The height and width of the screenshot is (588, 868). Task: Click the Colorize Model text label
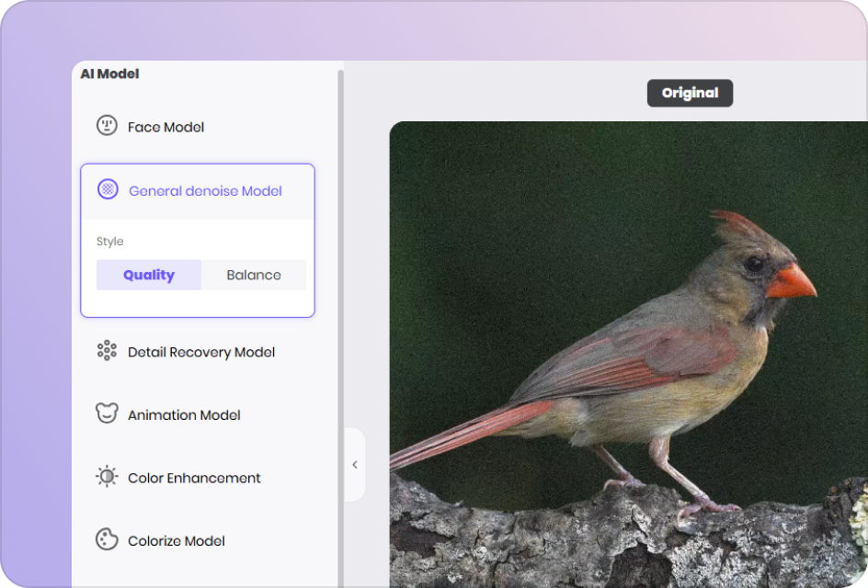coord(176,540)
